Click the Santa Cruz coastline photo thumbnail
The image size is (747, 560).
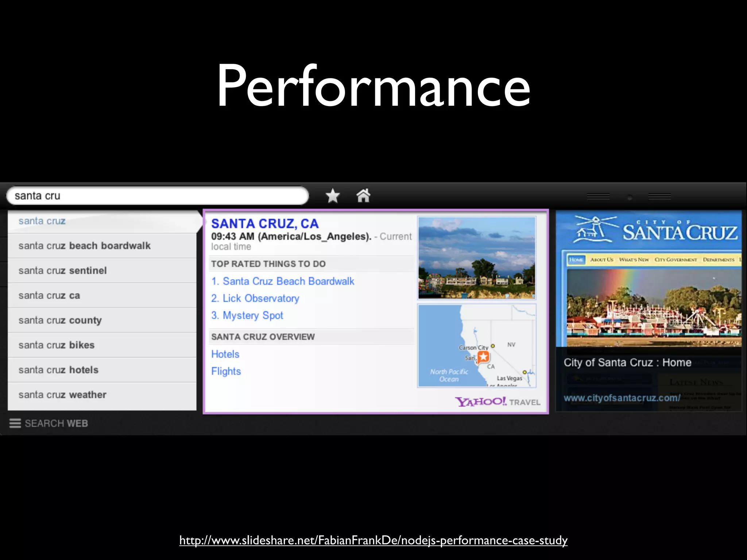pos(477,258)
